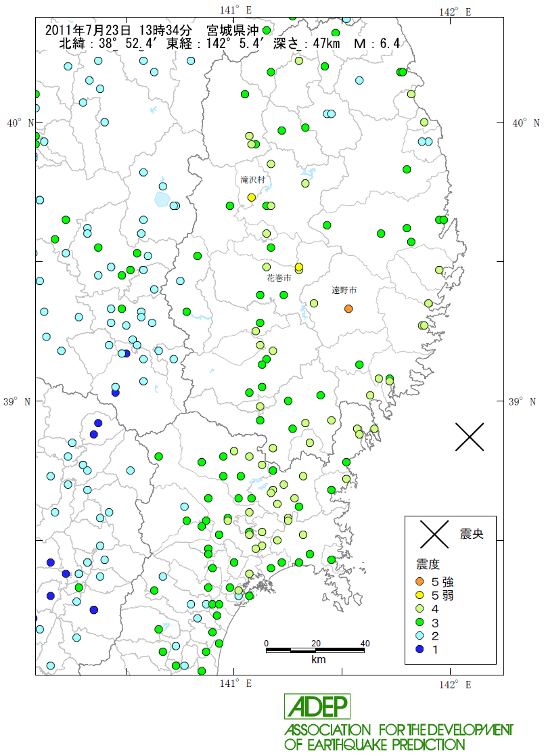544x756 pixels.
Task: Click the 滝沢村 place label
Action: [253, 180]
